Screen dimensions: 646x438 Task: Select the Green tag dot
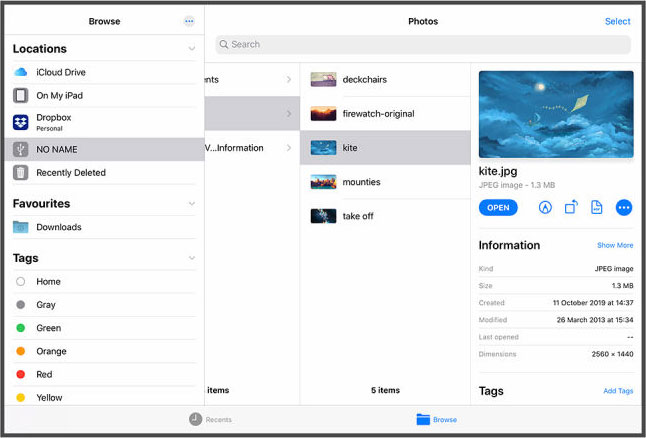pos(21,328)
